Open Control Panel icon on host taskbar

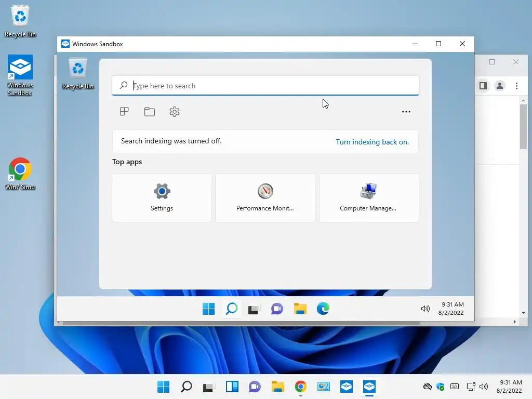pos(323,387)
